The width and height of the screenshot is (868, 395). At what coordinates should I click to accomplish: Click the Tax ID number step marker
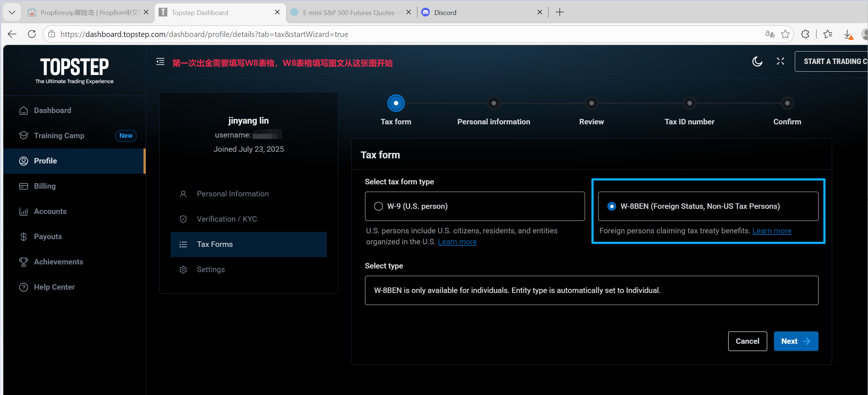pyautogui.click(x=689, y=103)
